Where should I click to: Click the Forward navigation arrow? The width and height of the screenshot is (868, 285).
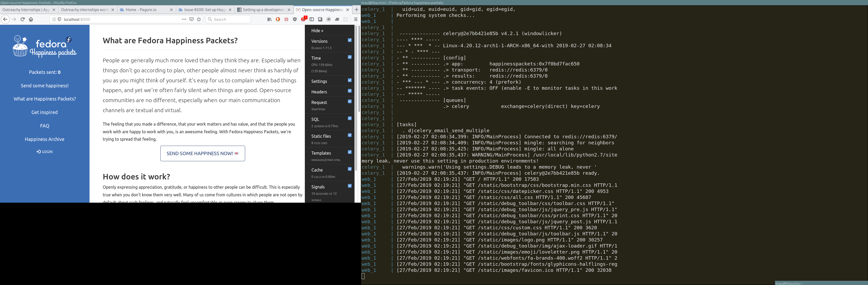14,20
